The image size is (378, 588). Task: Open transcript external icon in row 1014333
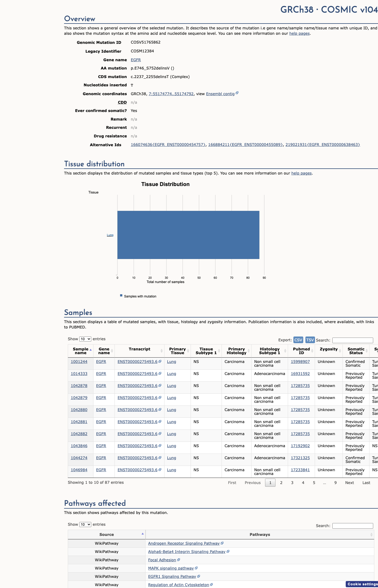pos(160,373)
